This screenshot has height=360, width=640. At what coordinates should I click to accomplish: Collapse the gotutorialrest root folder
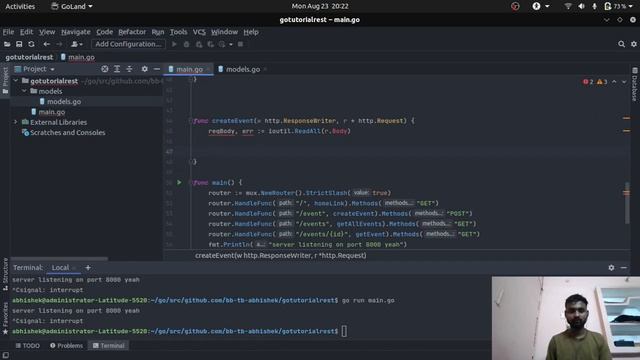[x=16, y=81]
